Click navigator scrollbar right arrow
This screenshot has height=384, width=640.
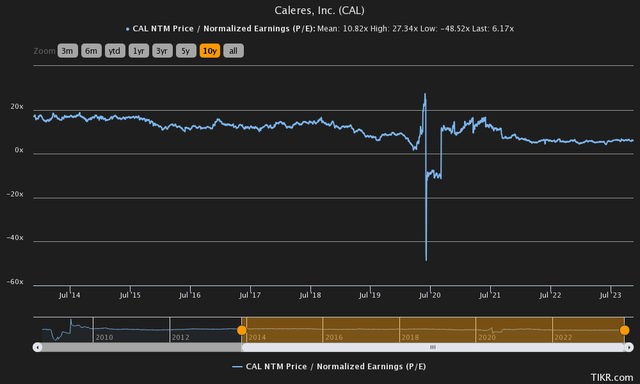629,347
